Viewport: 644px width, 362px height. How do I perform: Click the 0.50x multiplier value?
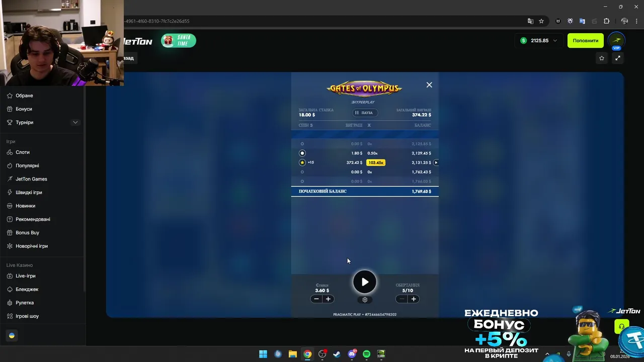(373, 153)
